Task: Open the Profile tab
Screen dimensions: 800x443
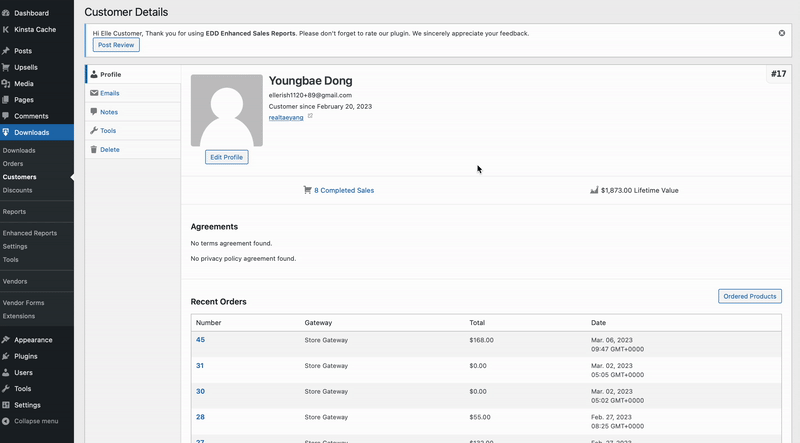Action: pyautogui.click(x=133, y=75)
